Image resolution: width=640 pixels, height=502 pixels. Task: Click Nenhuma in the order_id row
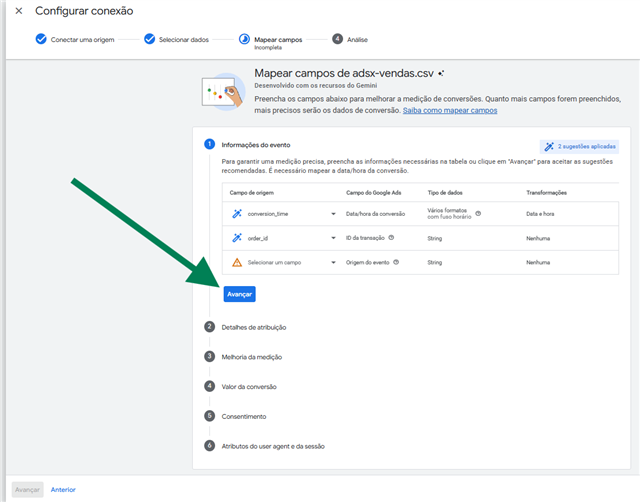[538, 238]
